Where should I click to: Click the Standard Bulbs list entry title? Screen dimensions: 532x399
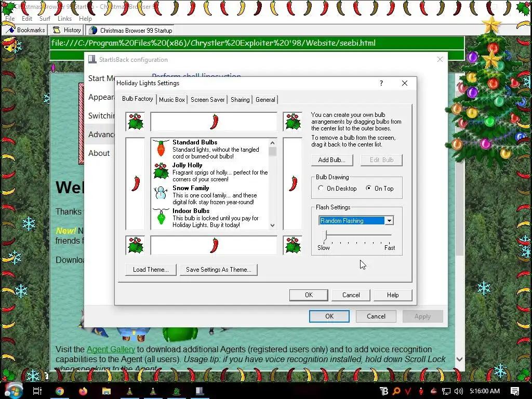click(195, 142)
